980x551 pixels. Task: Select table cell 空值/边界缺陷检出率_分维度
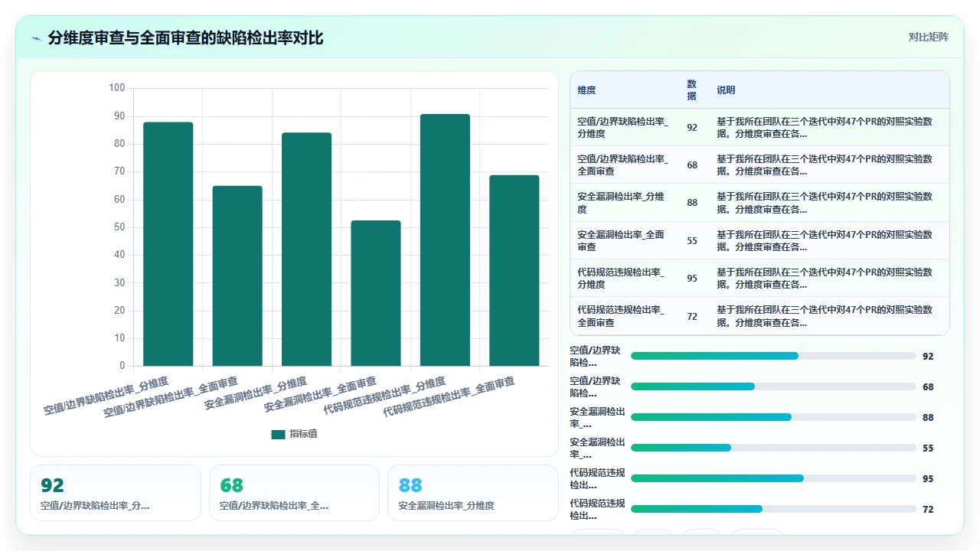(x=623, y=127)
